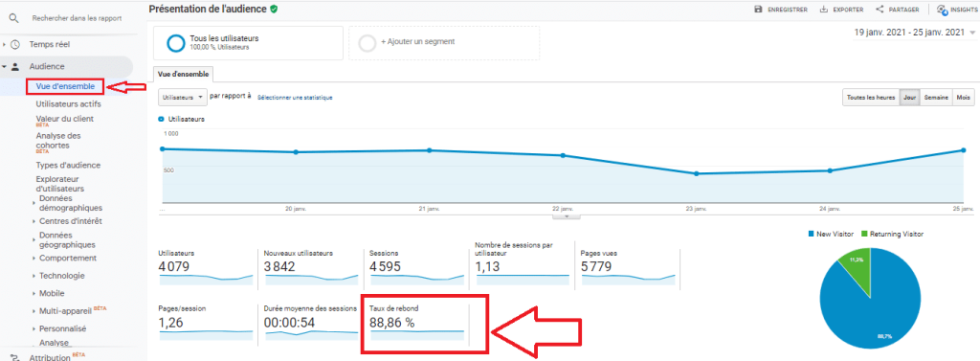Click chart data point for 22 janv.
This screenshot has width=980, height=361.
(x=563, y=155)
